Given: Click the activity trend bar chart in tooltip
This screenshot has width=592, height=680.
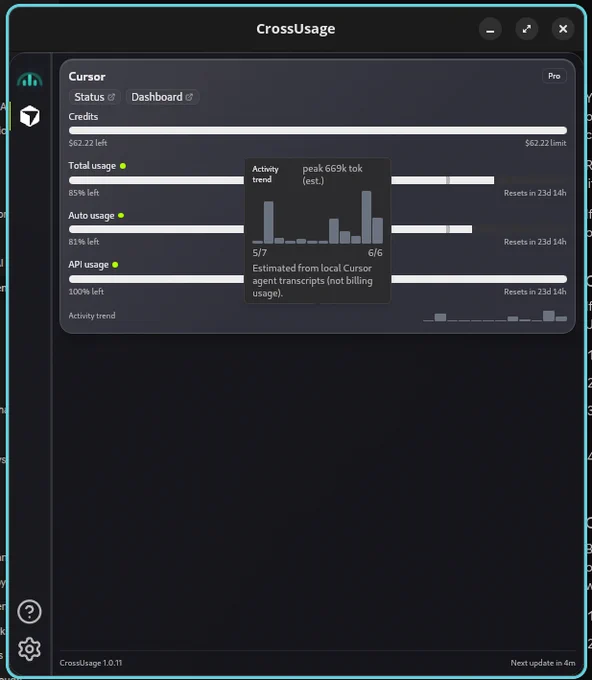Looking at the screenshot, I should tap(317, 217).
